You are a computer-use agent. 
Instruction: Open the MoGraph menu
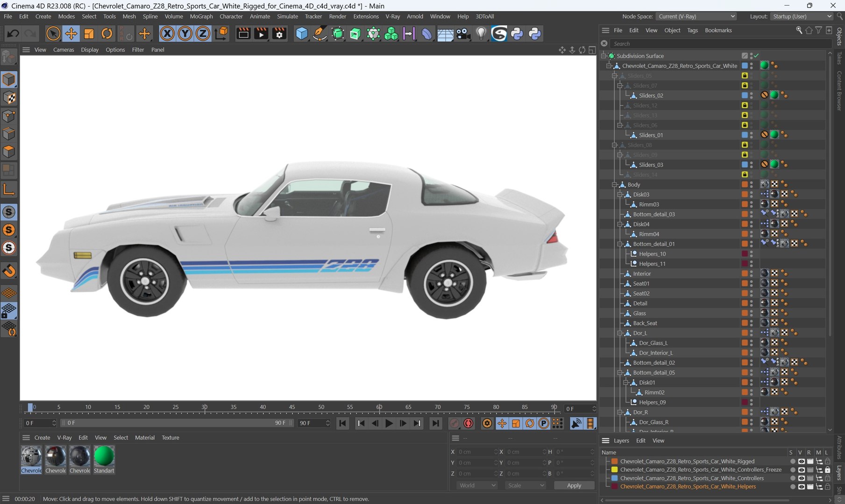(201, 16)
